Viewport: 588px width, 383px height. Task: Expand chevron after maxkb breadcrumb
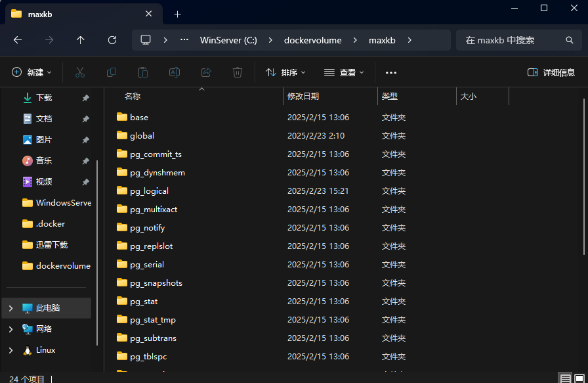pos(409,40)
